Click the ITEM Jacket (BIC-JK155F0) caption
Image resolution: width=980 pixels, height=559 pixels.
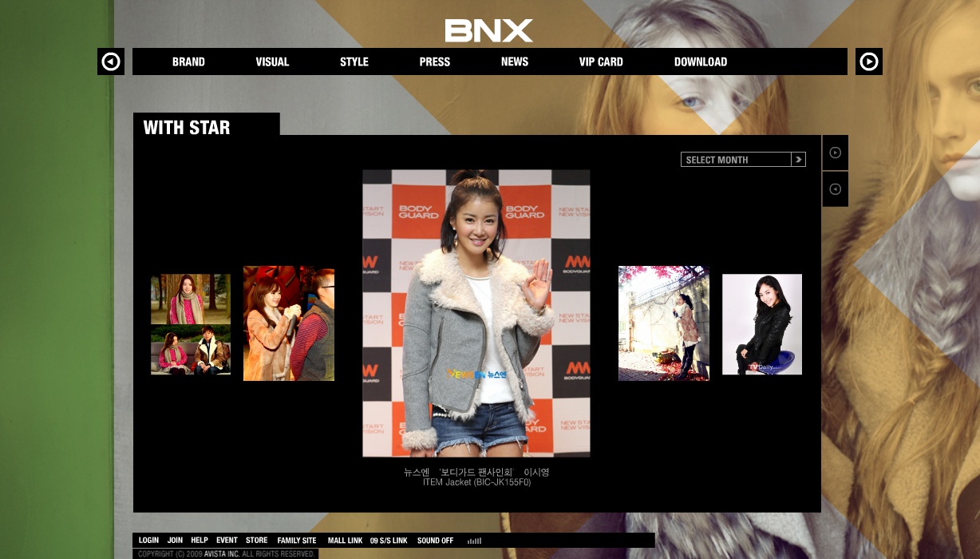pyautogui.click(x=476, y=482)
